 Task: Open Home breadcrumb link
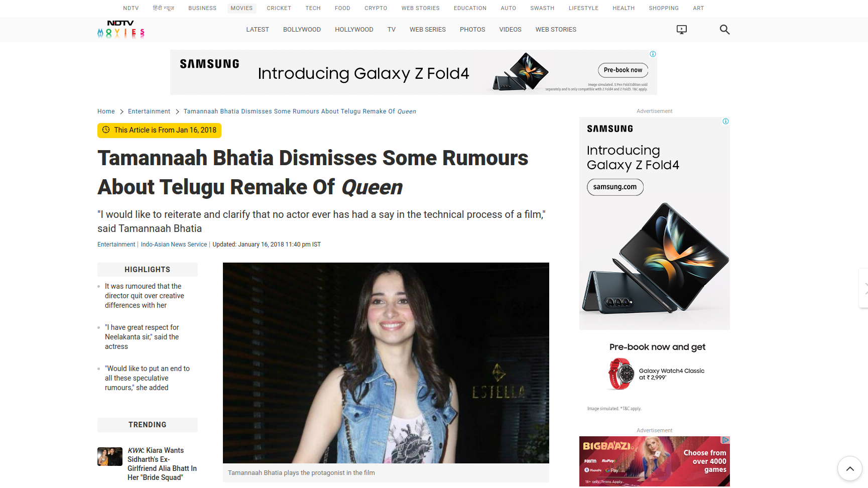point(106,111)
